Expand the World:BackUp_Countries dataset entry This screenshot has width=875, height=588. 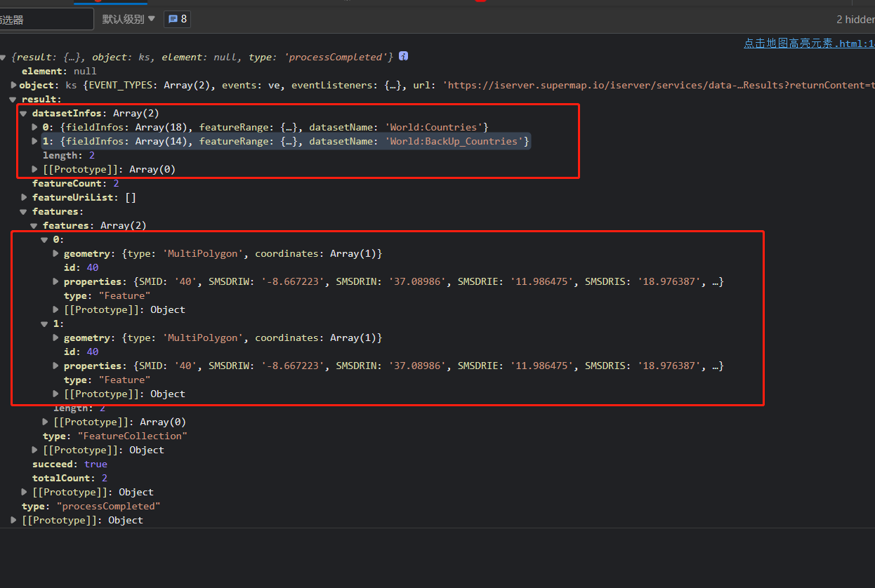click(35, 141)
